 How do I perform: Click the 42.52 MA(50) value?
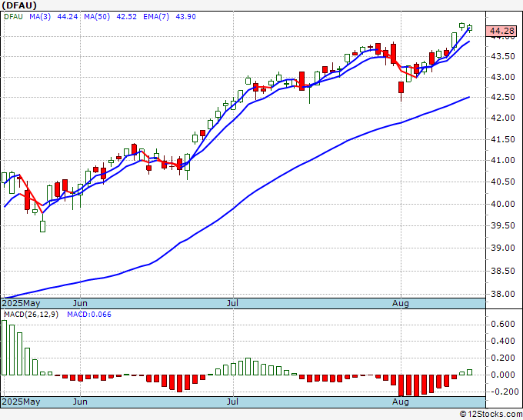[x=126, y=16]
